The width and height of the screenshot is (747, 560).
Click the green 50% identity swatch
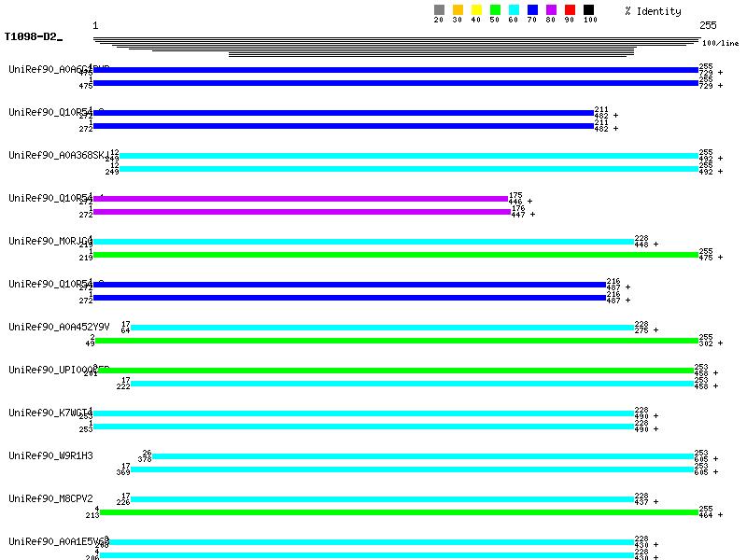pos(495,10)
